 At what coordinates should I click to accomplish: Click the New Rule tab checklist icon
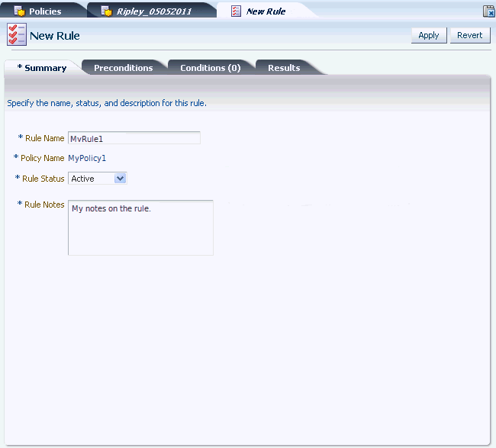236,11
